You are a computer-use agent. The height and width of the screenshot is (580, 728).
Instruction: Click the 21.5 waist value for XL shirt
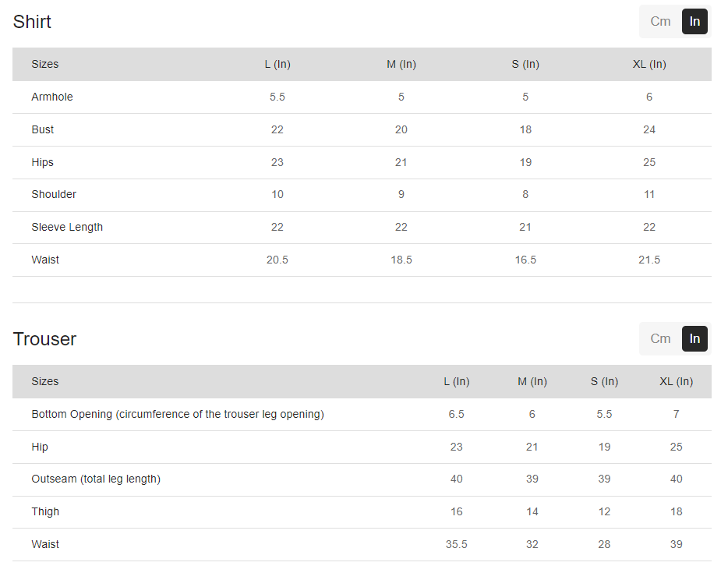pos(649,260)
